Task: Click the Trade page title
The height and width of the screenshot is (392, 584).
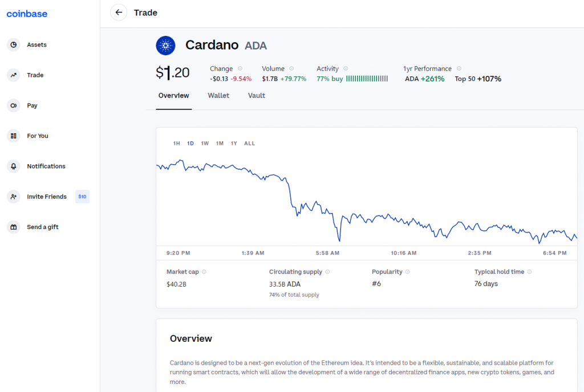Action: click(x=145, y=13)
